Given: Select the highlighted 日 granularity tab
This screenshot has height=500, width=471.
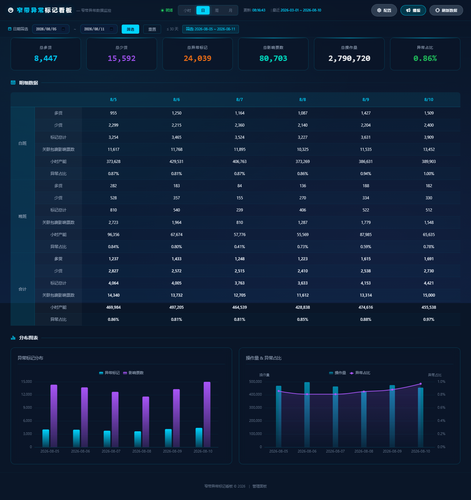Looking at the screenshot, I should point(203,10).
